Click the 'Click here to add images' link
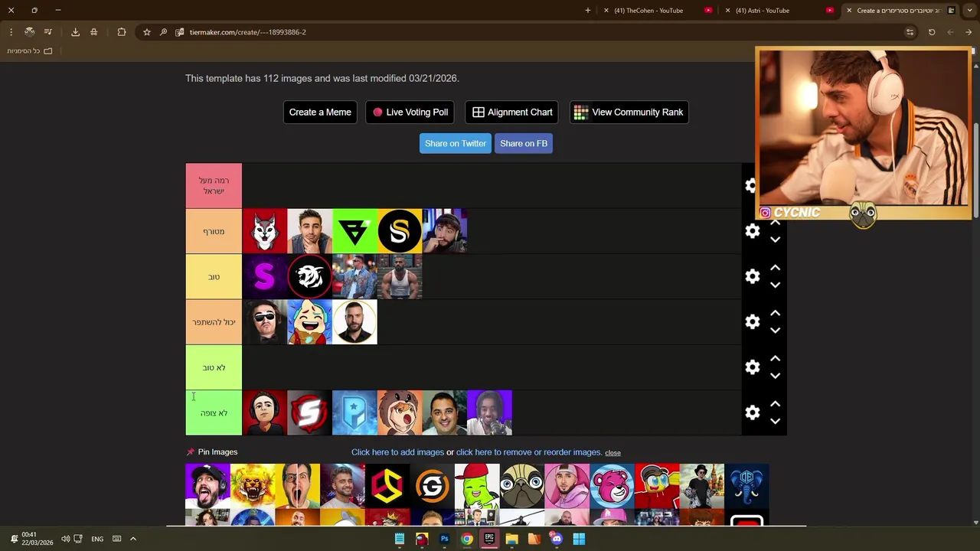Screen dimensions: 980x551 tap(397, 452)
